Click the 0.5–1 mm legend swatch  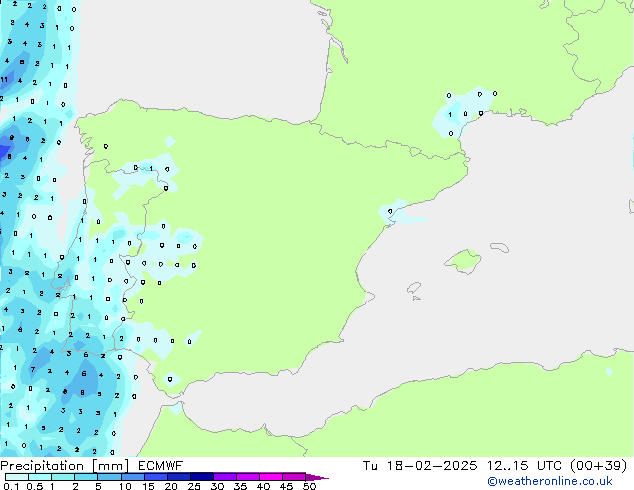click(x=40, y=477)
